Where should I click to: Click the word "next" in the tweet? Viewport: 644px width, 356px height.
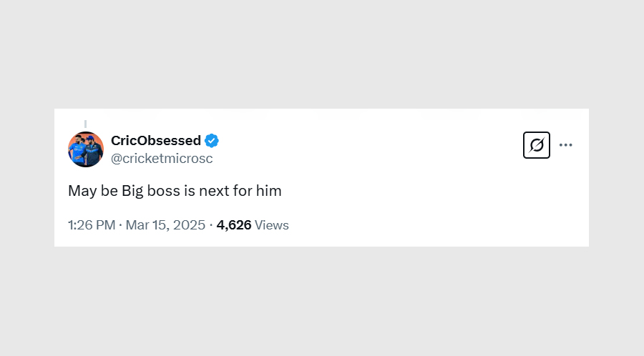tap(219, 191)
